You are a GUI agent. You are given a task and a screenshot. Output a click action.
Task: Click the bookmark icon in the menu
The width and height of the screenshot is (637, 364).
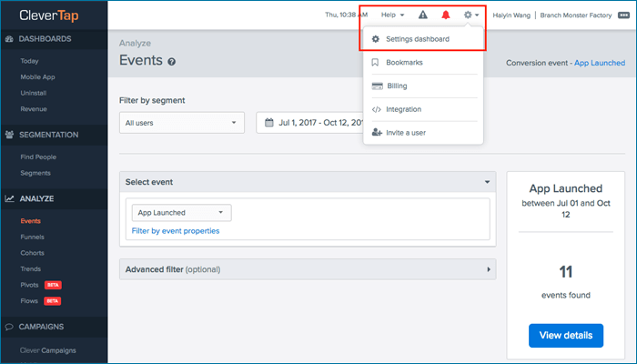point(375,62)
